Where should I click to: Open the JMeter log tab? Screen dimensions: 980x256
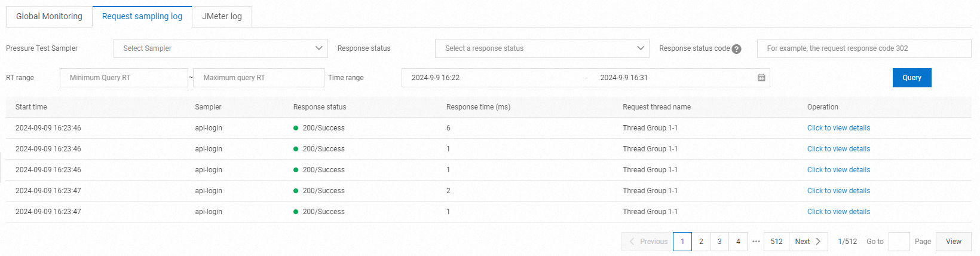222,16
